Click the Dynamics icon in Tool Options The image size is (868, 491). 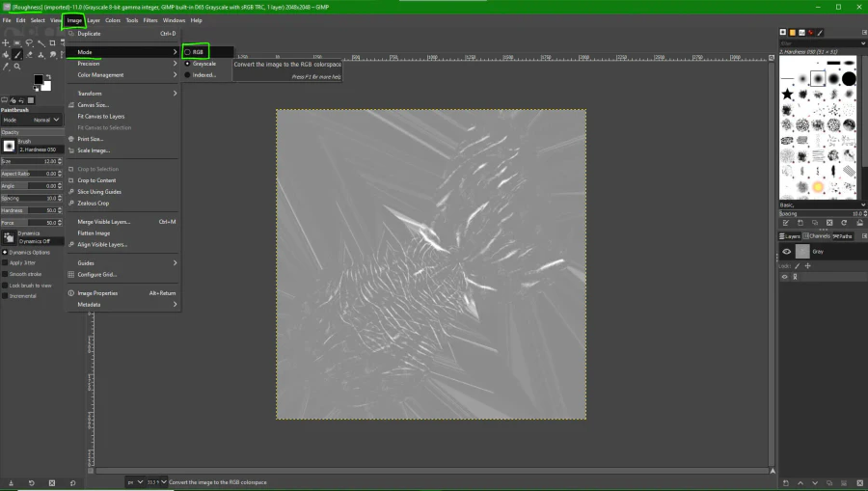click(x=9, y=236)
